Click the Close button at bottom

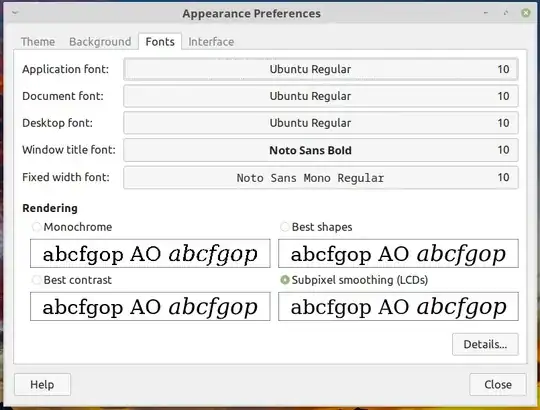(498, 385)
